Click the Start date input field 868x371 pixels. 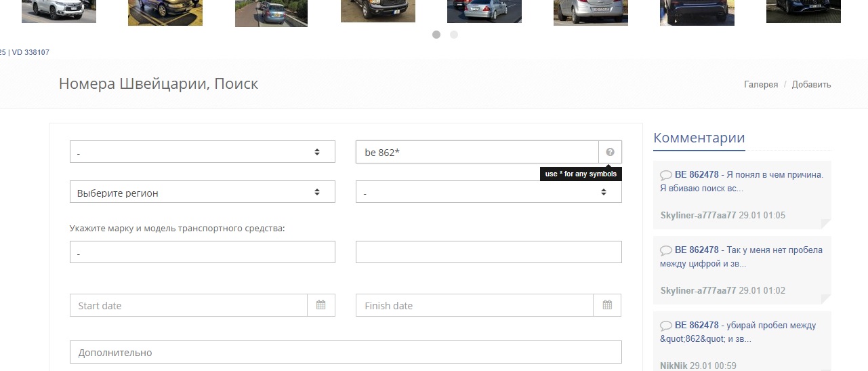click(188, 305)
